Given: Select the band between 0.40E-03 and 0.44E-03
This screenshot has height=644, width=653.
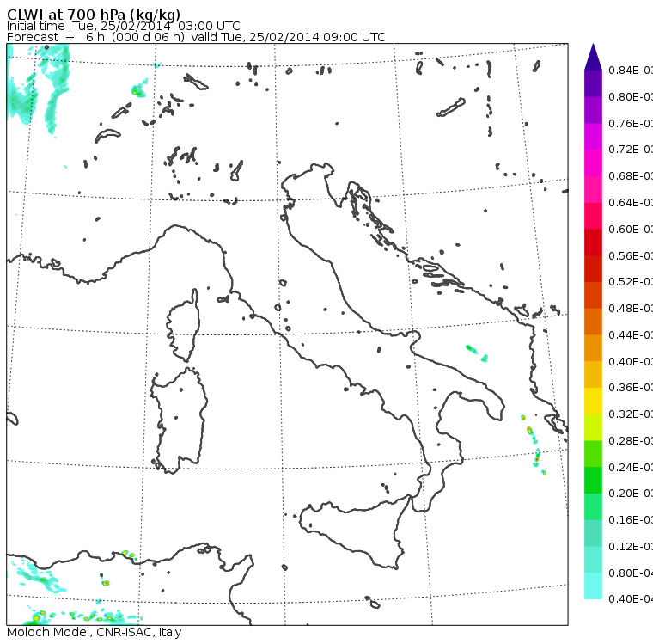Looking at the screenshot, I should click(593, 348).
